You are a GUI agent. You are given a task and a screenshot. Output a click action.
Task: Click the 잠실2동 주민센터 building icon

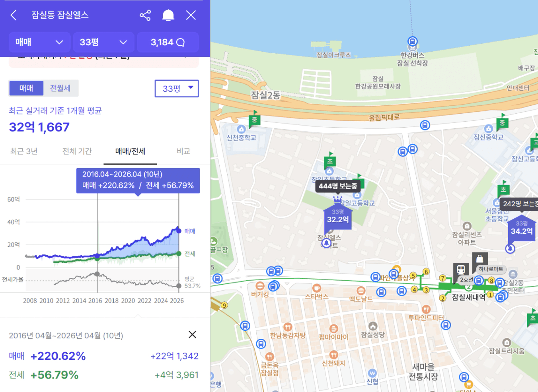pyautogui.click(x=513, y=274)
